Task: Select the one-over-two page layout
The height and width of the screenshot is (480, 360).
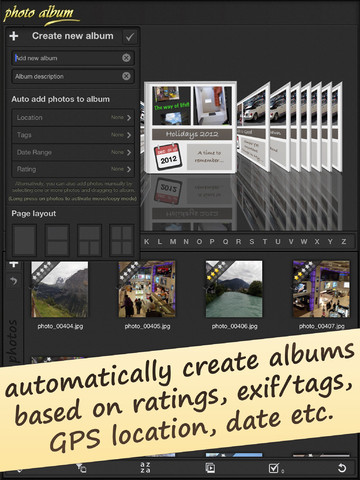Action: (89, 240)
